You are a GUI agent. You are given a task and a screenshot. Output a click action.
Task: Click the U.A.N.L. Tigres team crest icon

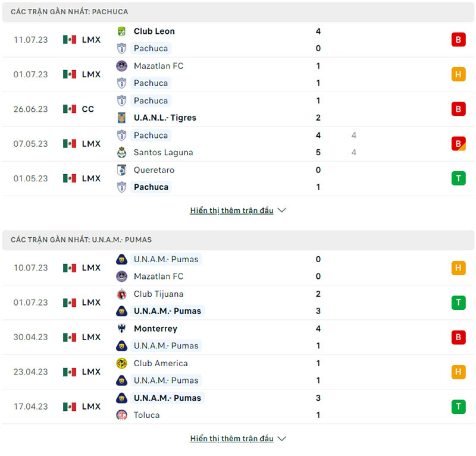coord(121,118)
